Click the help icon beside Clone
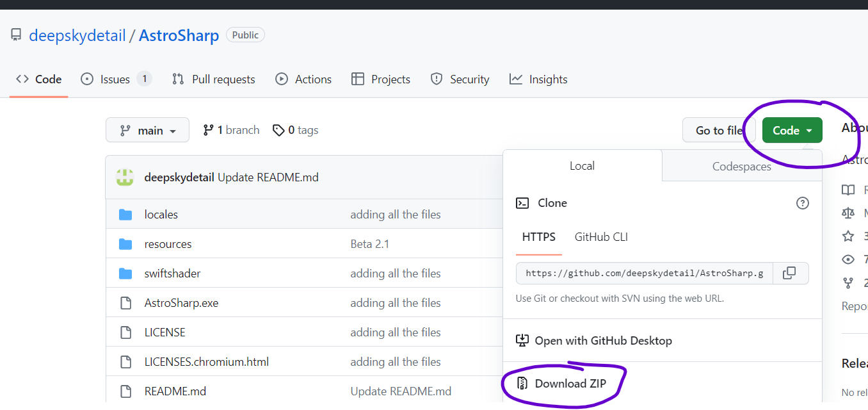The width and height of the screenshot is (868, 410). point(802,203)
